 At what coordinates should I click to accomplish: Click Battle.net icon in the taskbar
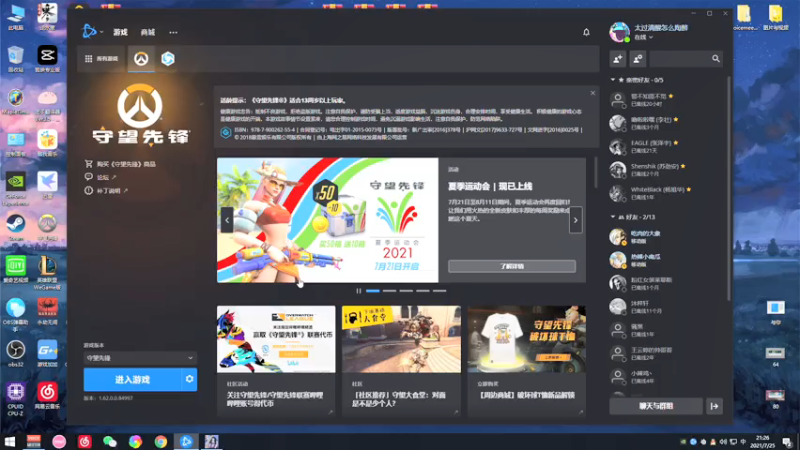click(186, 441)
